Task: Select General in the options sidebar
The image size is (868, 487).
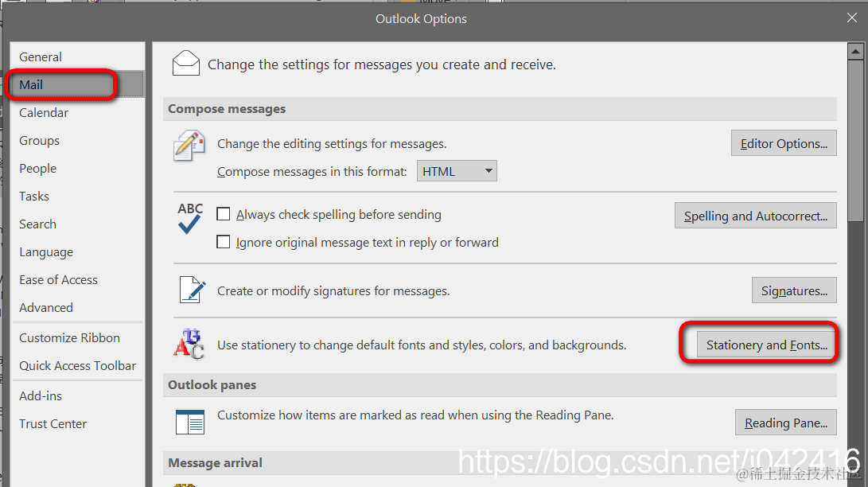Action: tap(77, 57)
